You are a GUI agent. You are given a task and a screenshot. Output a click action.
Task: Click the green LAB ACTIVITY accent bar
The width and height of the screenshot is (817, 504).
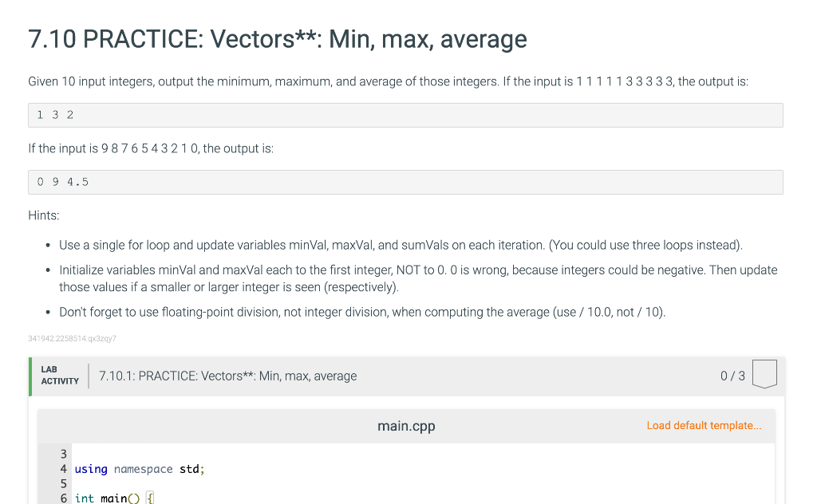[31, 375]
